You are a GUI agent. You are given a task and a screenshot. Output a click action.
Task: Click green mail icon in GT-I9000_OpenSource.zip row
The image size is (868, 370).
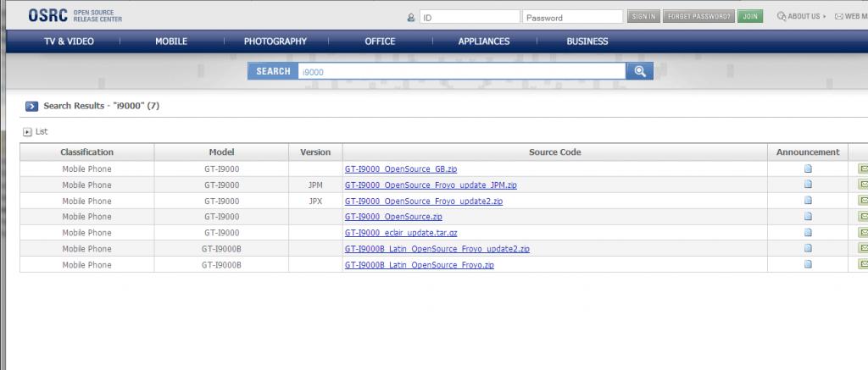(x=862, y=216)
